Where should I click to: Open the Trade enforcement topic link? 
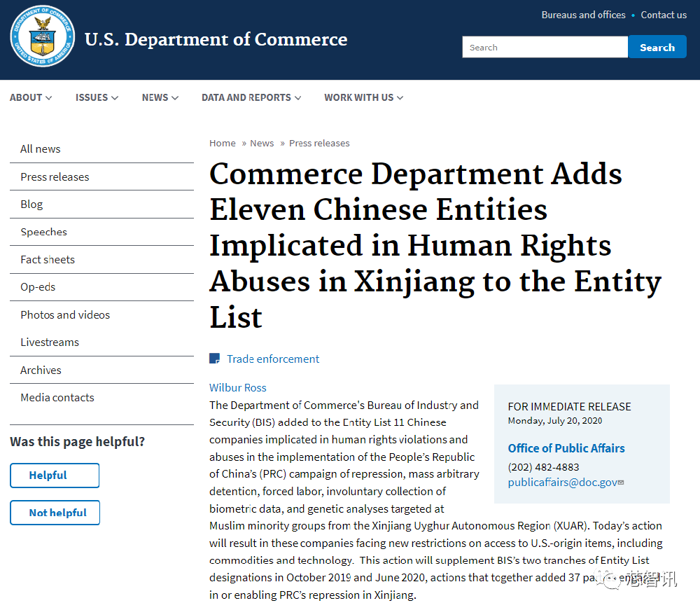273,359
